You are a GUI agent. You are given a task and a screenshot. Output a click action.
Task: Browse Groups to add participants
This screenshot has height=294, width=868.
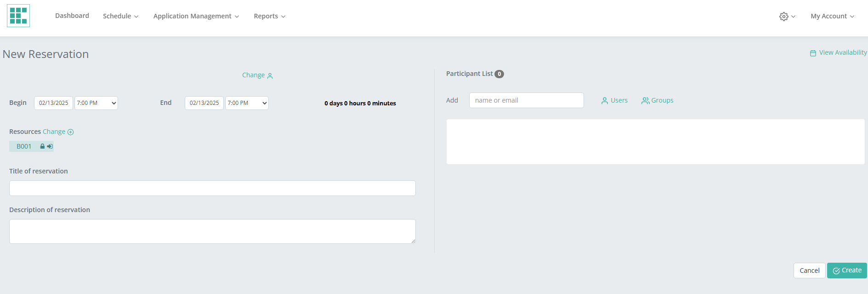(658, 100)
